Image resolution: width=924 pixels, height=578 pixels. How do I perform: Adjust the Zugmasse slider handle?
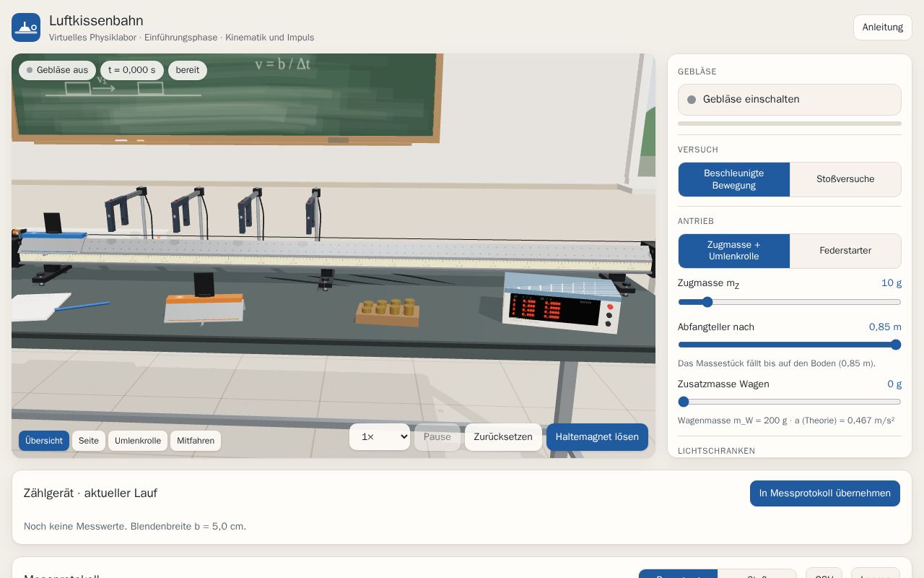pyautogui.click(x=707, y=302)
